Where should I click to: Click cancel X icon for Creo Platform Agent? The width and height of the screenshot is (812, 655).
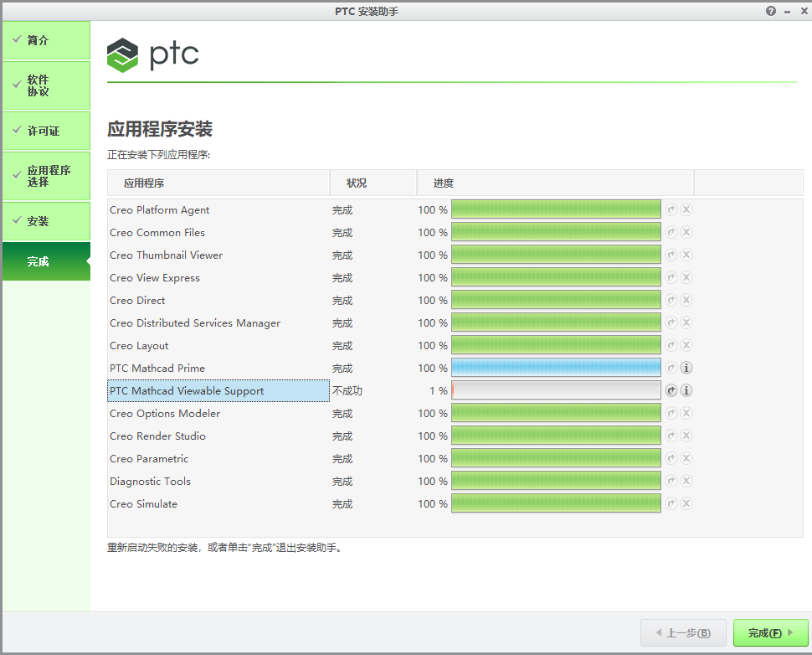pyautogui.click(x=686, y=209)
